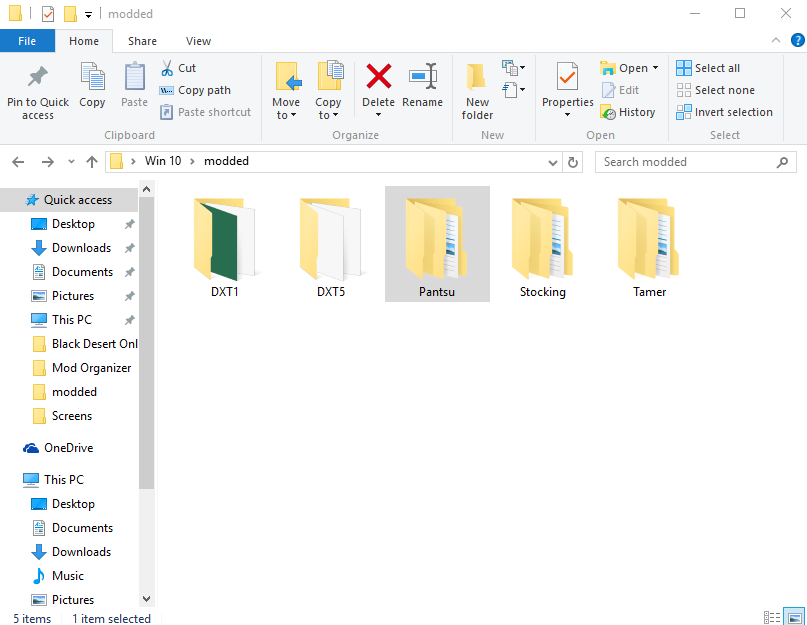Create a New folder from ribbon
This screenshot has height=625, width=807.
[x=477, y=90]
